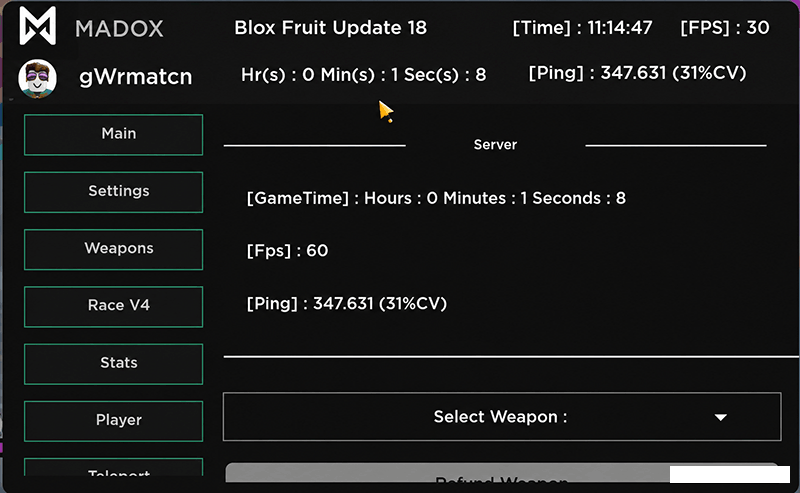Click the Select Weapon dropdown arrow
Viewport: 800px width, 493px height.
(720, 417)
